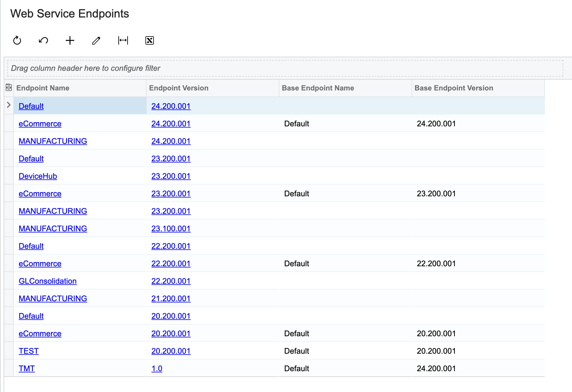This screenshot has height=392, width=572.
Task: Open the Default endpoint version 22.200.001
Action: pyautogui.click(x=31, y=246)
